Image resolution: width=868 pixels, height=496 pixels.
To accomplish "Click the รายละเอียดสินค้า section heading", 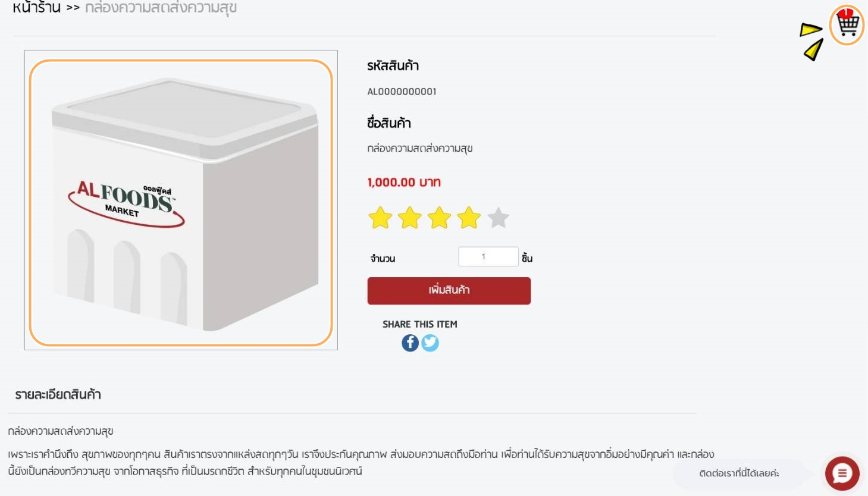I will 58,395.
